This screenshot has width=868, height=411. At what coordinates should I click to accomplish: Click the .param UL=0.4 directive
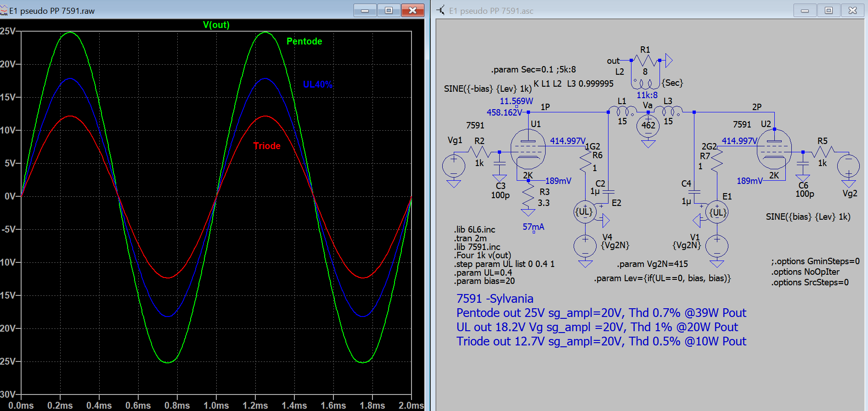click(483, 272)
